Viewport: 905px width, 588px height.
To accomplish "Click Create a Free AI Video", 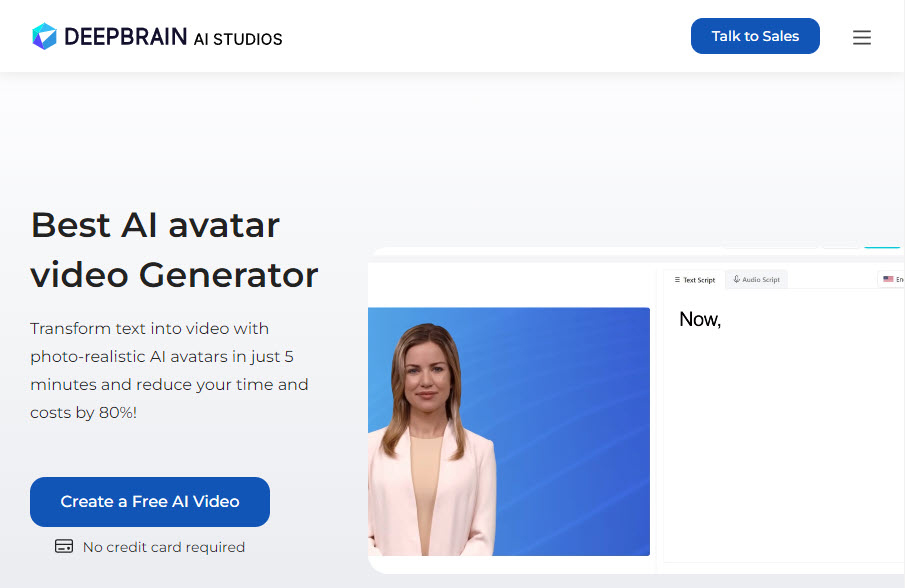I will [150, 501].
